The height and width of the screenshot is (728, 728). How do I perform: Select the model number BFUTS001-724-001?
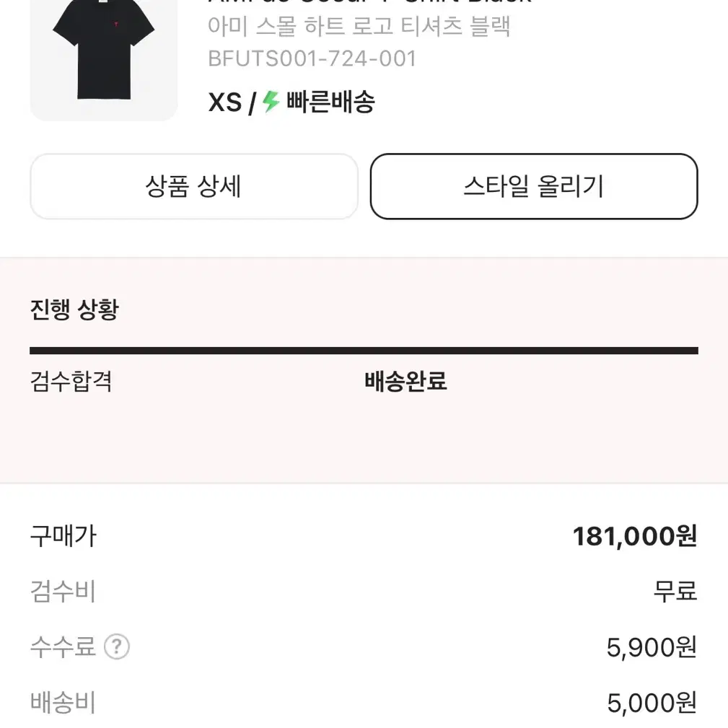point(312,59)
